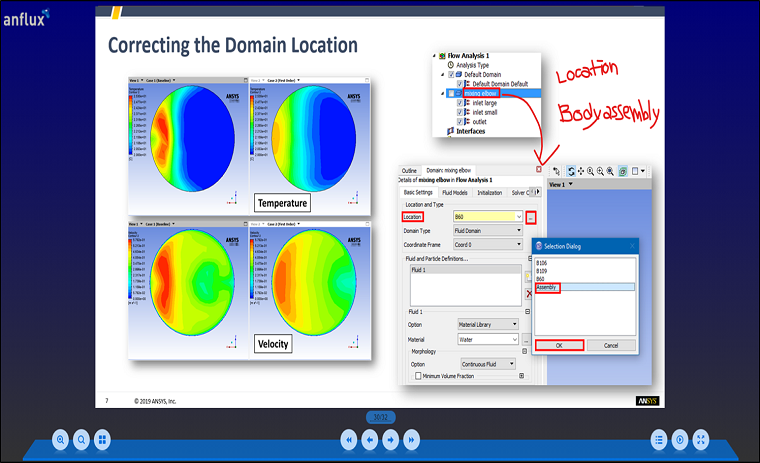Open the slide thumbnails grid view
The width and height of the screenshot is (760, 463).
(102, 439)
